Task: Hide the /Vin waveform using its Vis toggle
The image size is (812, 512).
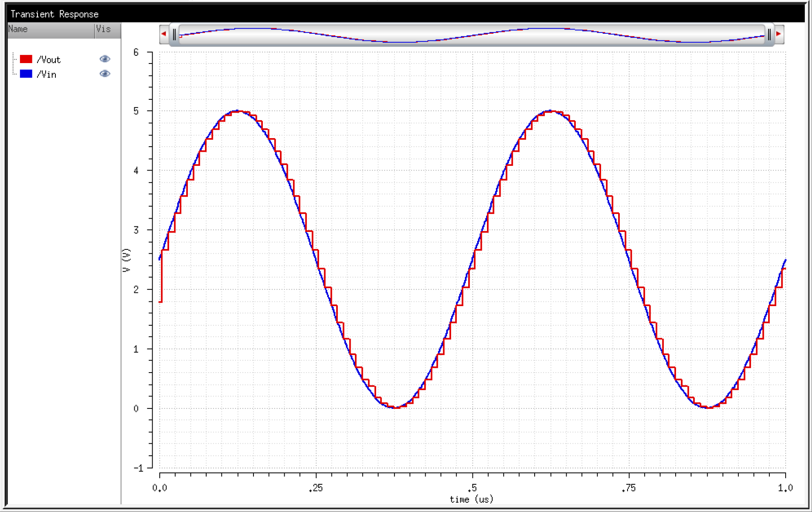Action: coord(105,74)
